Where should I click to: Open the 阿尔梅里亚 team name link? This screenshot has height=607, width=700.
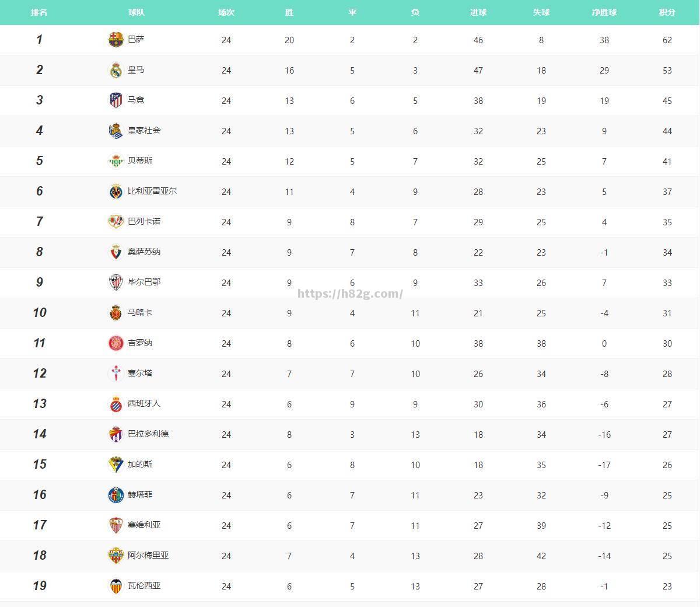point(148,555)
